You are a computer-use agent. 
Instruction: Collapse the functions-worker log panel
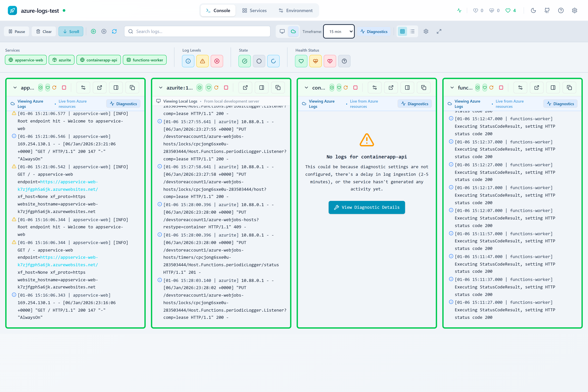pos(452,88)
